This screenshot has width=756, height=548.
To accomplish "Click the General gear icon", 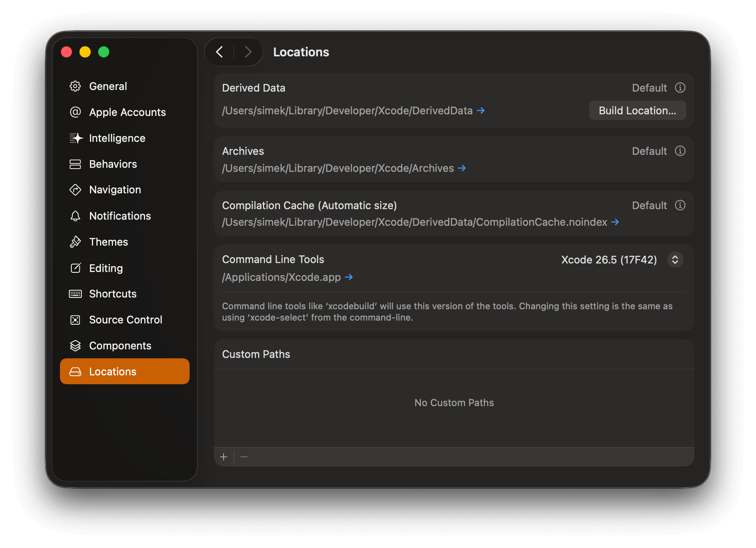I will [x=75, y=86].
